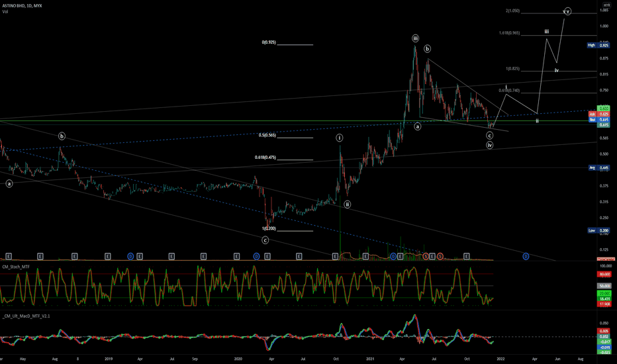Open the first red S split marker
This screenshot has height=364, width=617.
point(426,256)
